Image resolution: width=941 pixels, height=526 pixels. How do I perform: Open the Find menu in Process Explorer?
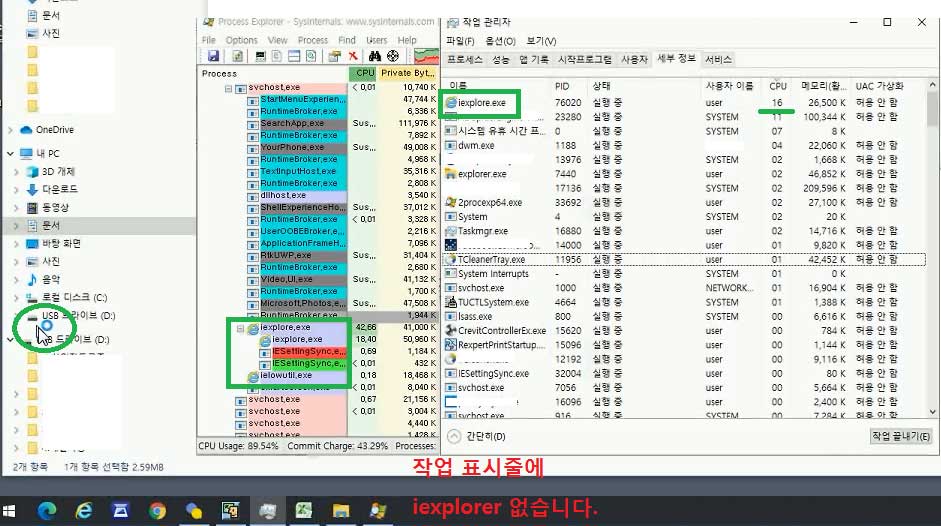[x=347, y=40]
